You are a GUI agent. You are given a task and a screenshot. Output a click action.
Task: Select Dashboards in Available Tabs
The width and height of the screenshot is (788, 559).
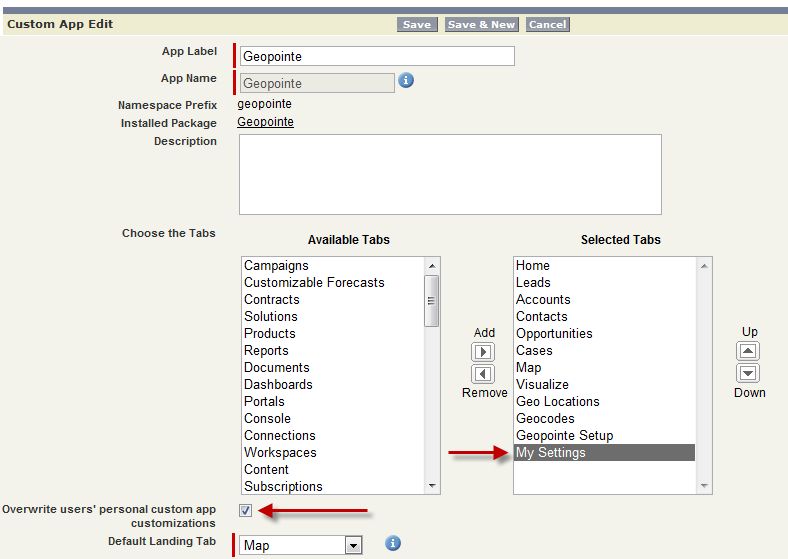pyautogui.click(x=334, y=385)
